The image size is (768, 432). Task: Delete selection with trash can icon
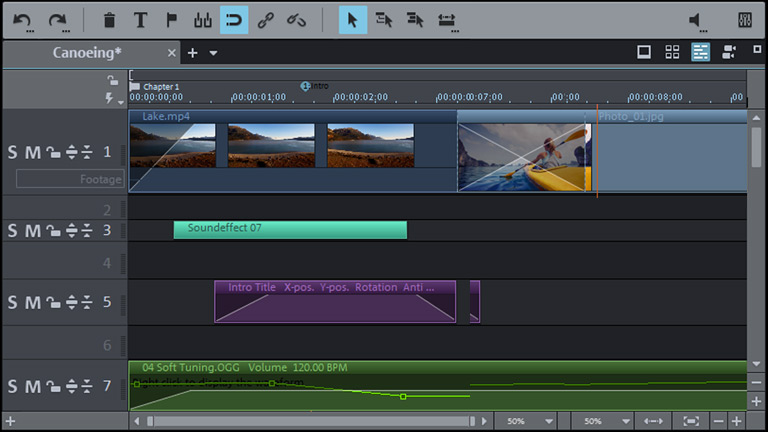click(109, 20)
